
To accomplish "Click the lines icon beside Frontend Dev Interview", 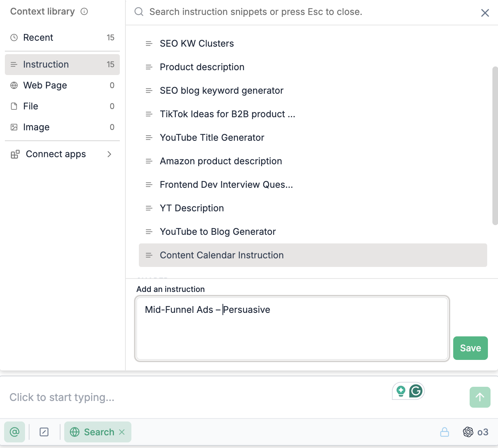I will pyautogui.click(x=149, y=185).
